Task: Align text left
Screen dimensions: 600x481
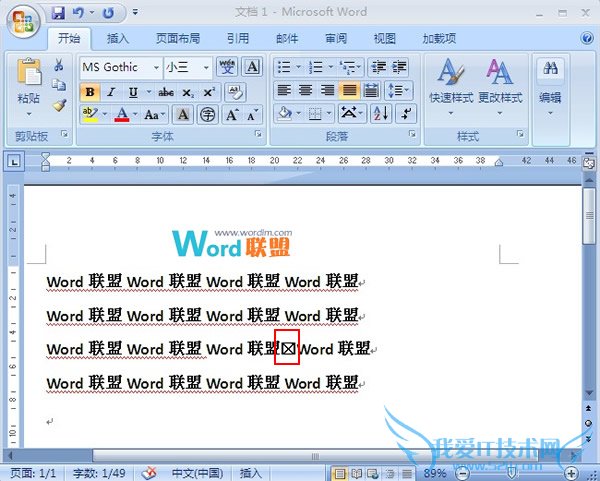Action: click(x=284, y=90)
